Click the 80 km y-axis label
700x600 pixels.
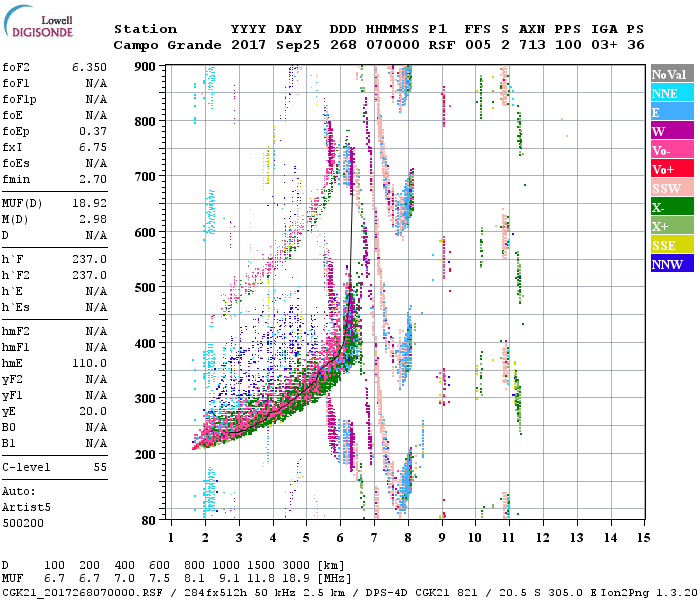click(149, 521)
